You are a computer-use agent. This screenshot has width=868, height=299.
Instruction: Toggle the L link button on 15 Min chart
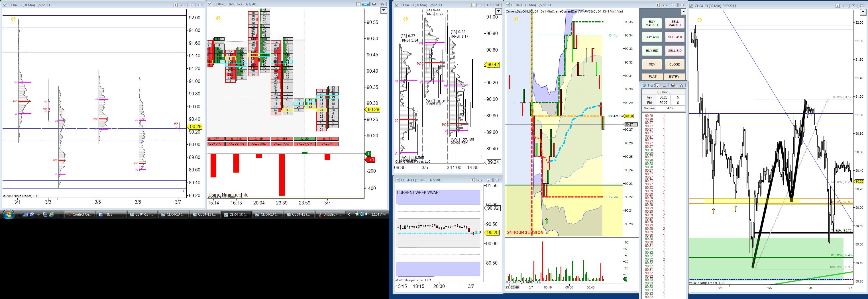[473, 180]
